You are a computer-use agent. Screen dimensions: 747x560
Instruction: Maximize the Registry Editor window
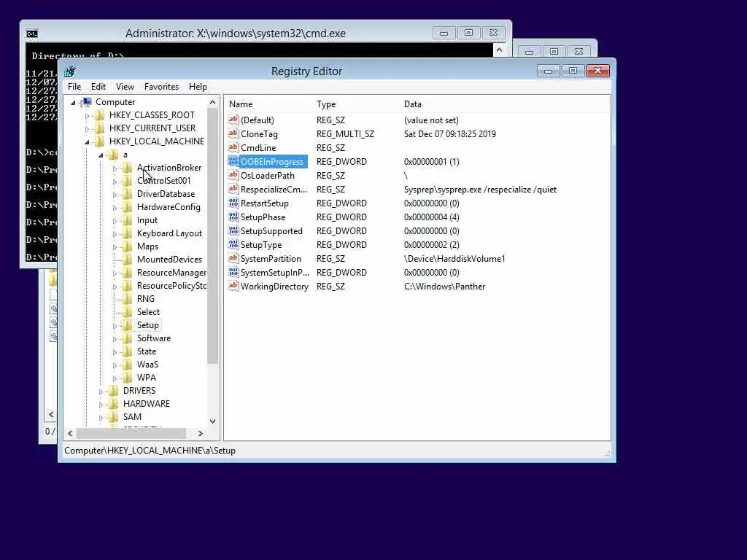click(x=573, y=71)
